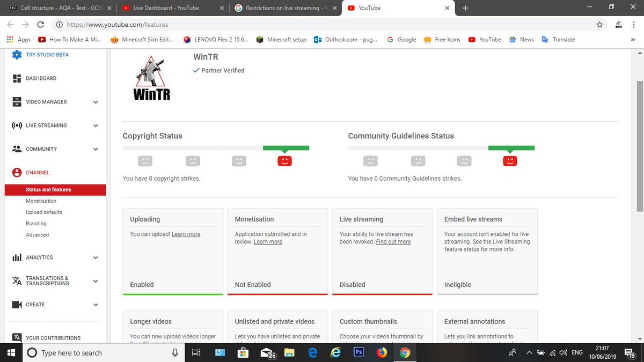Expand the Translations & Transcriptions section
This screenshot has height=362, width=644.
(x=96, y=281)
